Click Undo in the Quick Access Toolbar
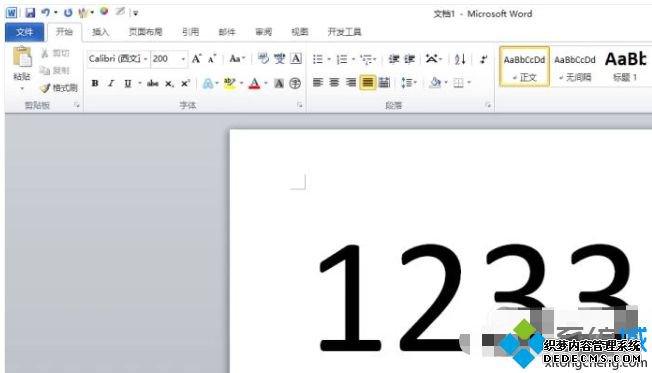This screenshot has width=652, height=373. click(45, 13)
